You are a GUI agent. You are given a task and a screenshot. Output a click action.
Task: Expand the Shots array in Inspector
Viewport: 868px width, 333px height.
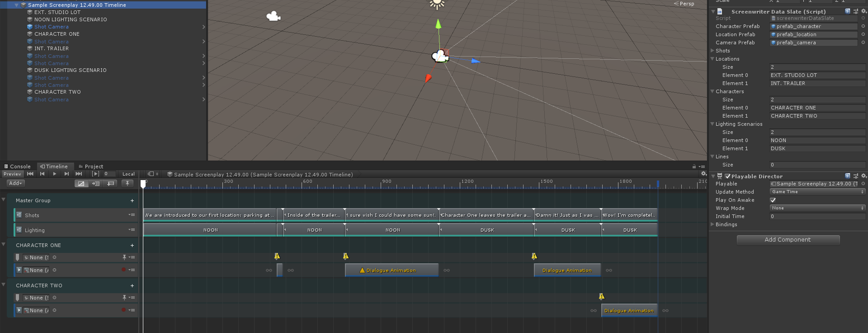[x=712, y=51]
